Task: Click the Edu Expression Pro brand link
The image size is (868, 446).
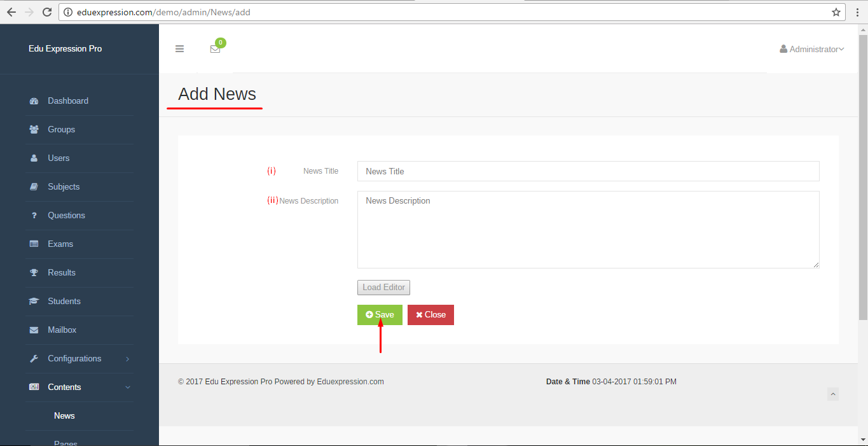Action: (65, 49)
